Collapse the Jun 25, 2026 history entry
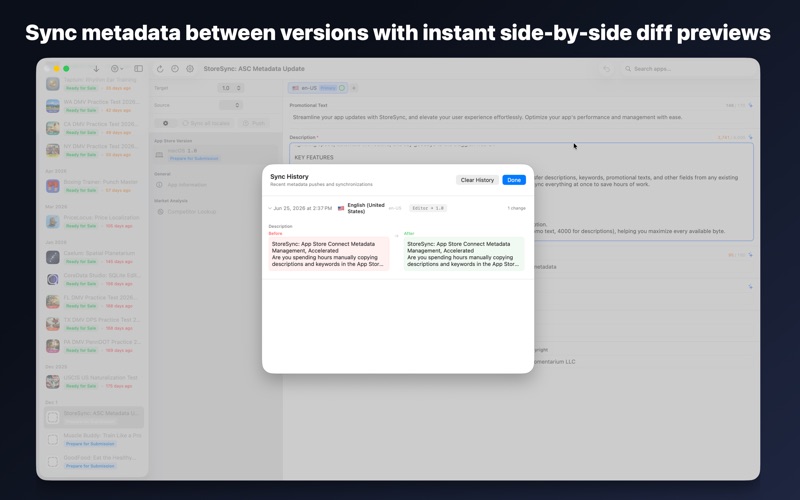Image resolution: width=800 pixels, height=500 pixels. [x=270, y=208]
